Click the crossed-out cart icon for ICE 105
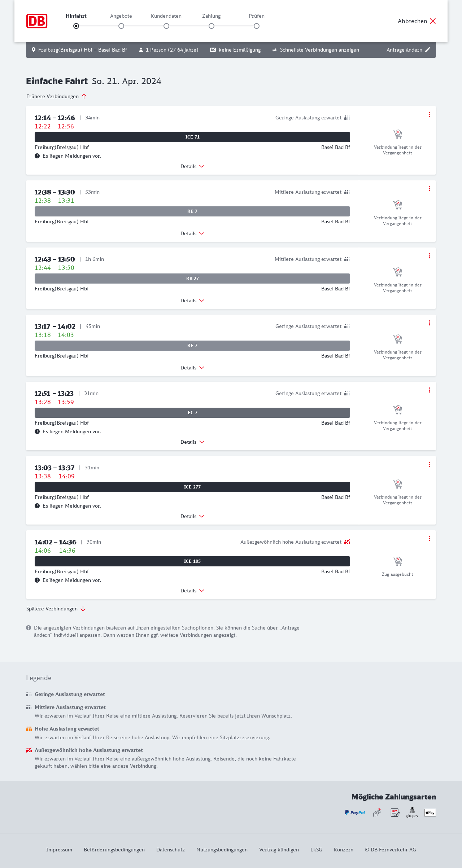 397,561
